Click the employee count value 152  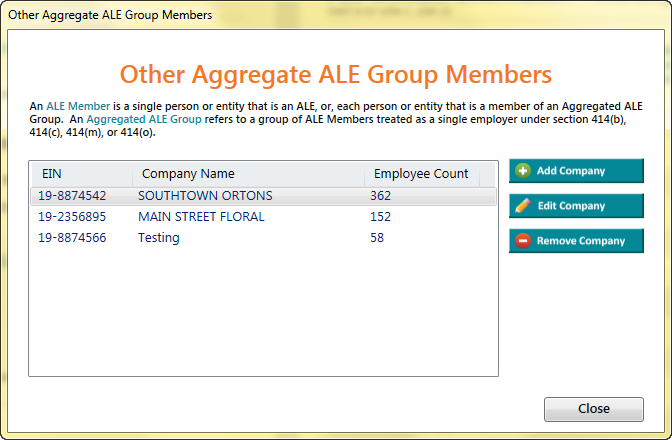pos(380,217)
